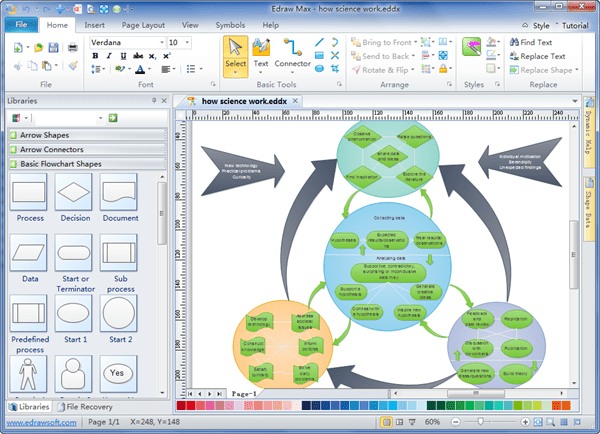
Task: Pick the line drawing tool
Action: (x=320, y=42)
